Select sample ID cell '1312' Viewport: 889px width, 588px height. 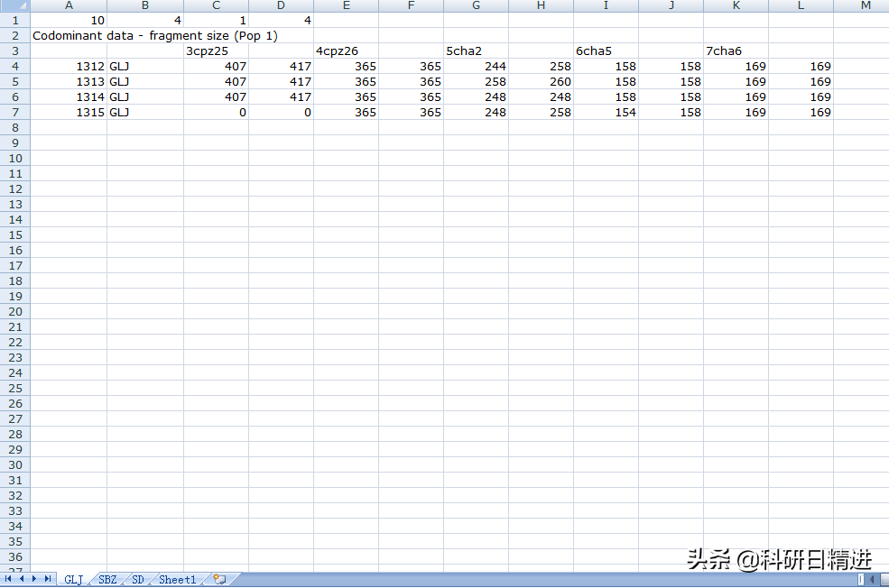[x=69, y=66]
